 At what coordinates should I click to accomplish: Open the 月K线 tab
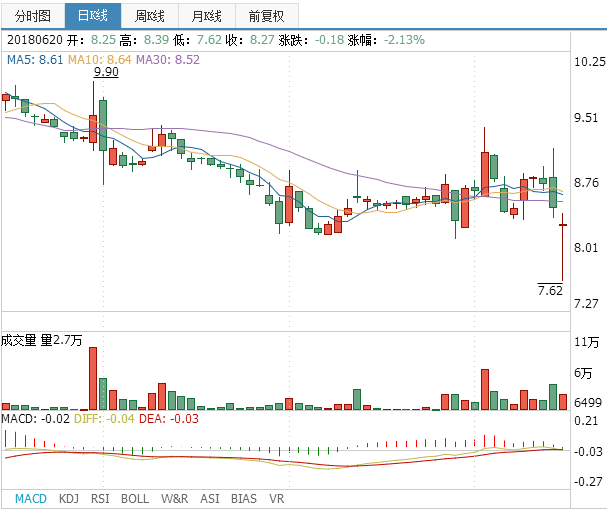click(207, 16)
